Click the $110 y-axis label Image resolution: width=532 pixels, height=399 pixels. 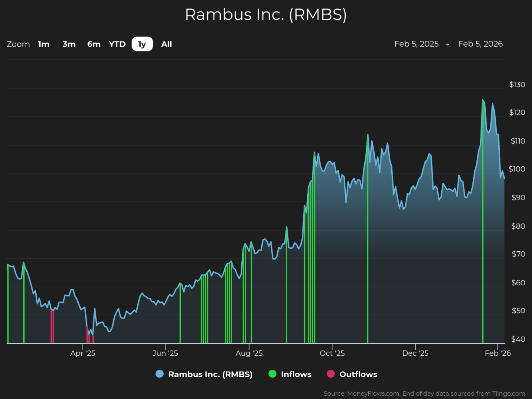click(x=518, y=141)
